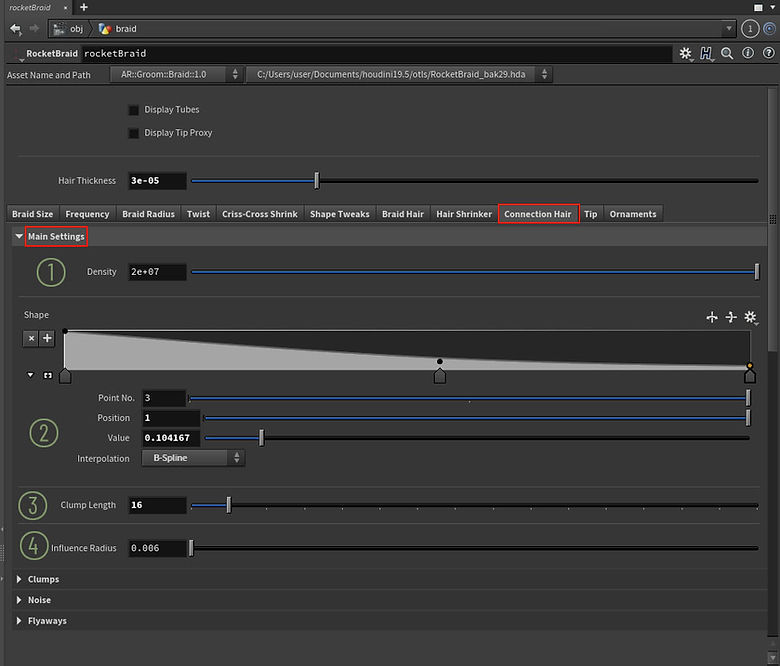Click the Clump Length slider handle
The image size is (780, 666).
[x=229, y=505]
